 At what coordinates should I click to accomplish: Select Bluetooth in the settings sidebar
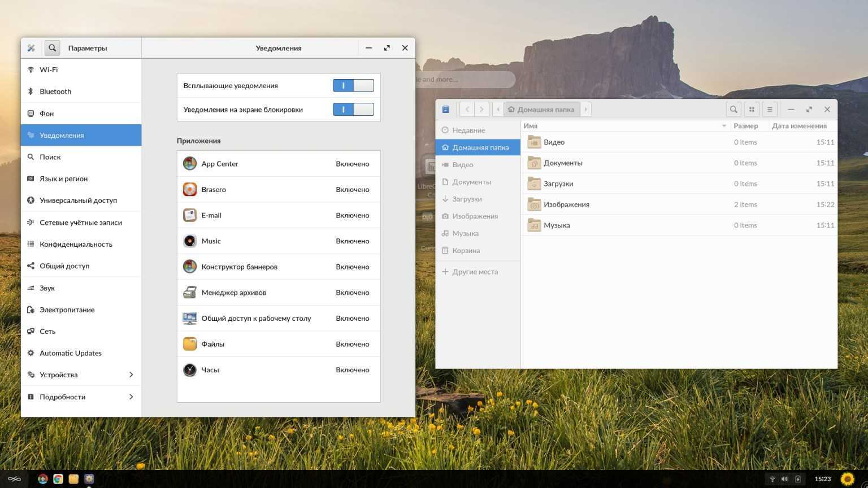55,91
